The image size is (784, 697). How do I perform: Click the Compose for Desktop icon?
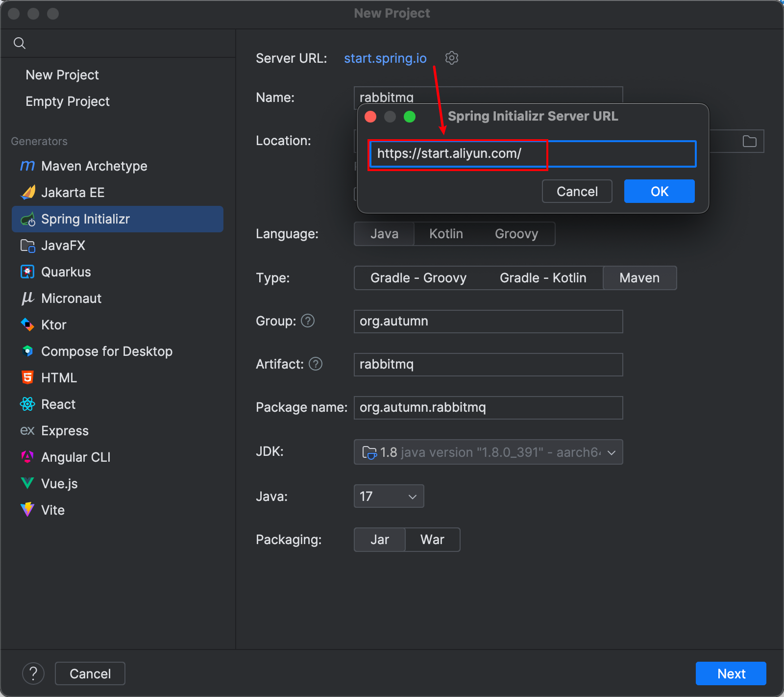pos(27,351)
